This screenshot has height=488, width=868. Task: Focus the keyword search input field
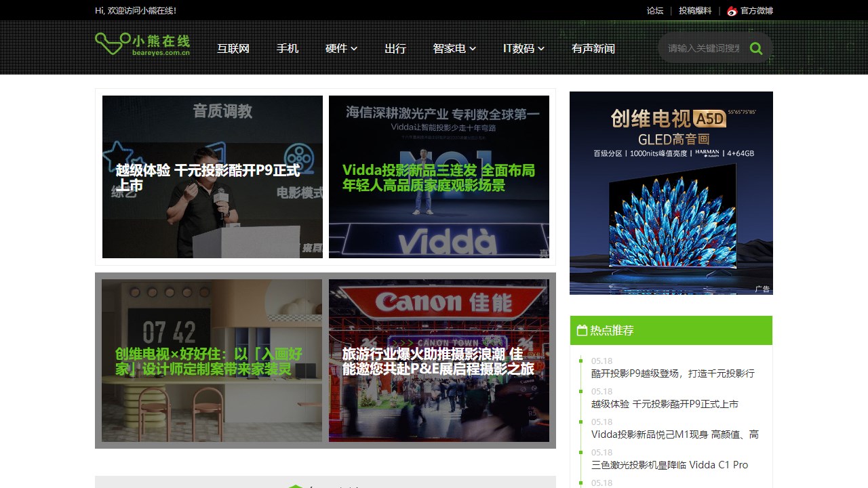coord(704,48)
